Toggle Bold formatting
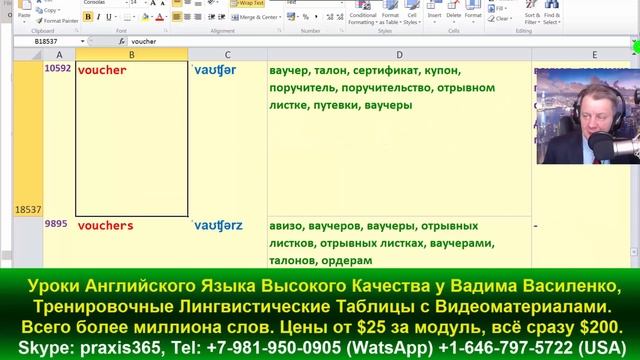The height and width of the screenshot is (360, 640). coord(88,17)
